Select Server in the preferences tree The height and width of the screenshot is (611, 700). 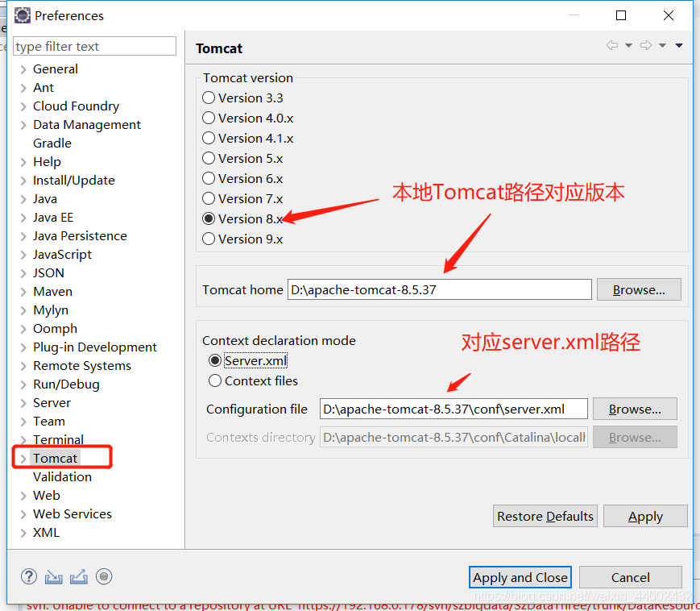pyautogui.click(x=52, y=403)
